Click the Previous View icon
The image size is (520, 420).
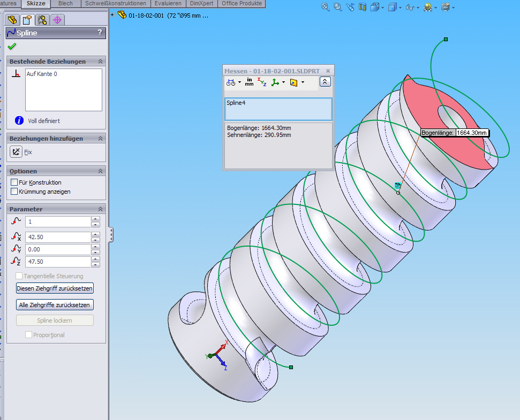click(350, 7)
